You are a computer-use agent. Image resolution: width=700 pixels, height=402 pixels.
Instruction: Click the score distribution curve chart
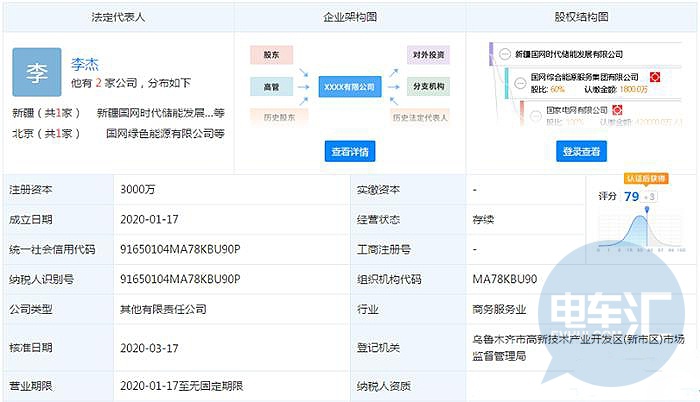[x=642, y=232]
